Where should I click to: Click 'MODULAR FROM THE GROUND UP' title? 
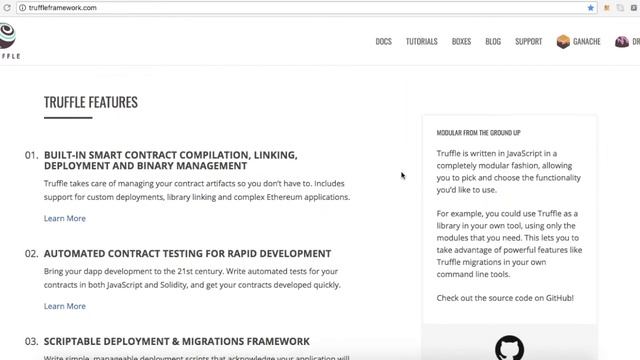pyautogui.click(x=478, y=133)
